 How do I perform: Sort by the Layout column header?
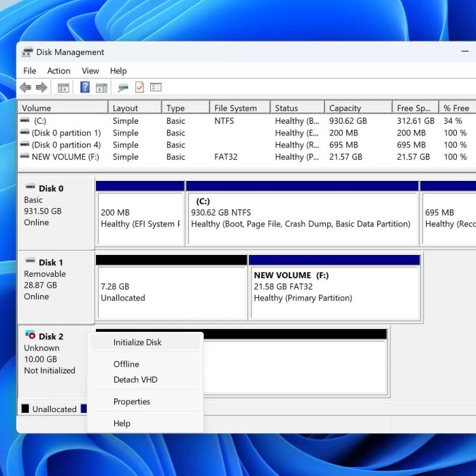(x=135, y=108)
